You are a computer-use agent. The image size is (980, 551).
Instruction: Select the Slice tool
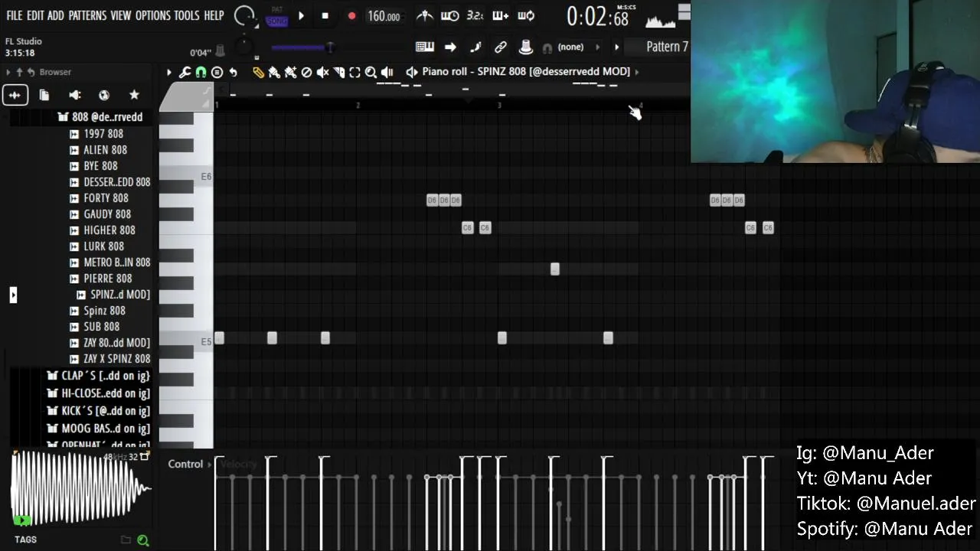click(x=339, y=72)
